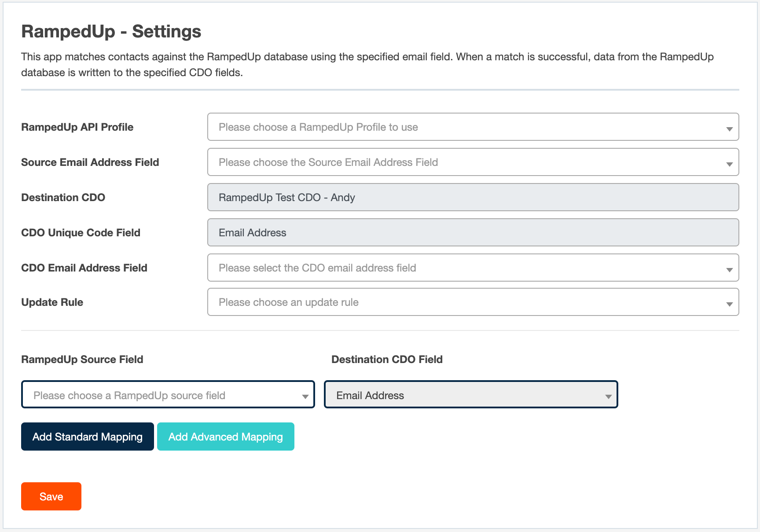Click the Destination CDO field reading RampedUp Test CDO - Andy

(473, 197)
